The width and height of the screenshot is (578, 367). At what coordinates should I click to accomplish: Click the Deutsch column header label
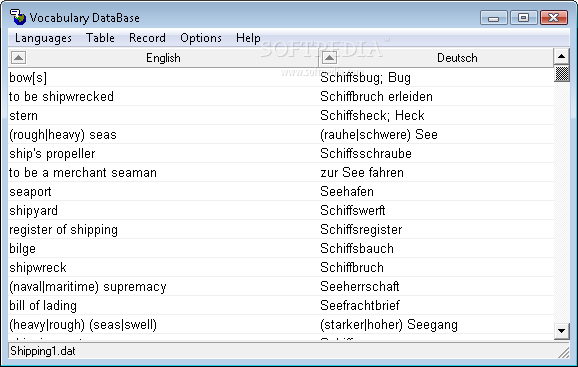(457, 58)
